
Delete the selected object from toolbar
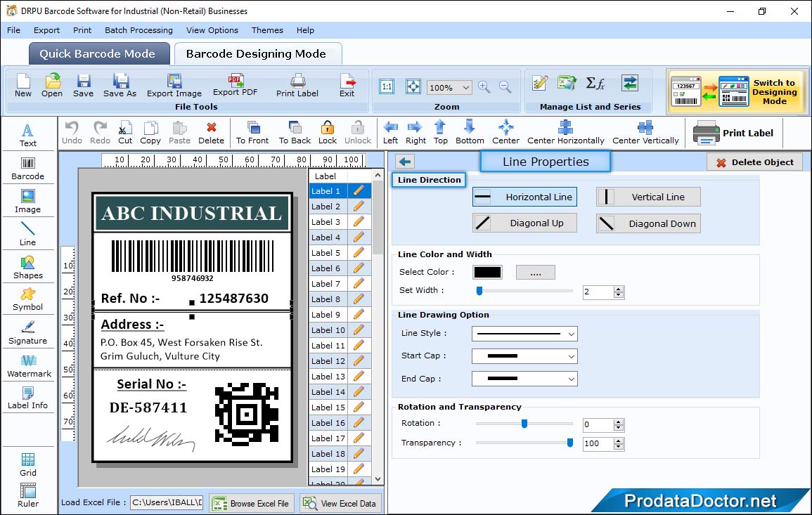212,133
